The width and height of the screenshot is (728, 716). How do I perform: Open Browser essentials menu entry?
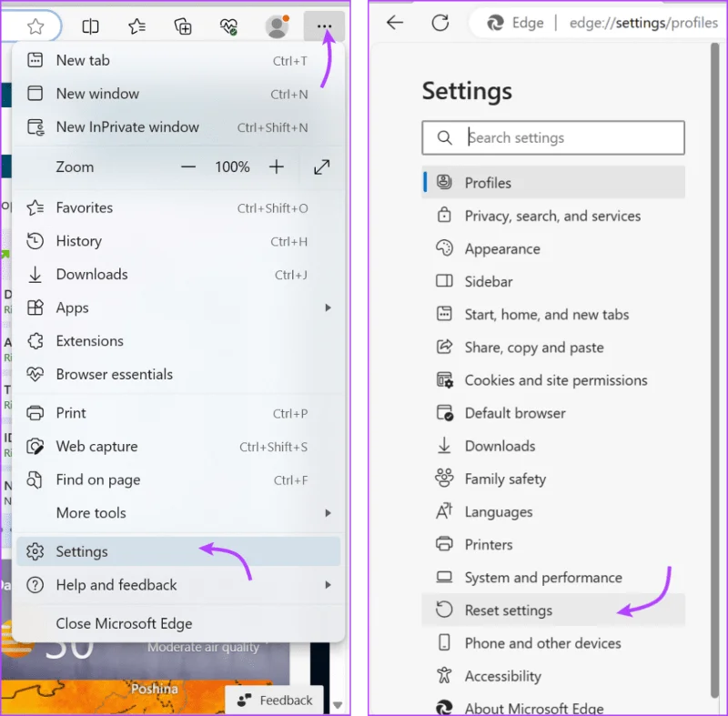point(178,375)
